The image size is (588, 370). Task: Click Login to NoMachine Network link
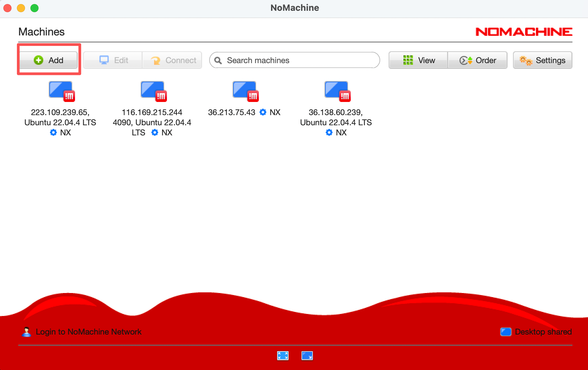(88, 332)
